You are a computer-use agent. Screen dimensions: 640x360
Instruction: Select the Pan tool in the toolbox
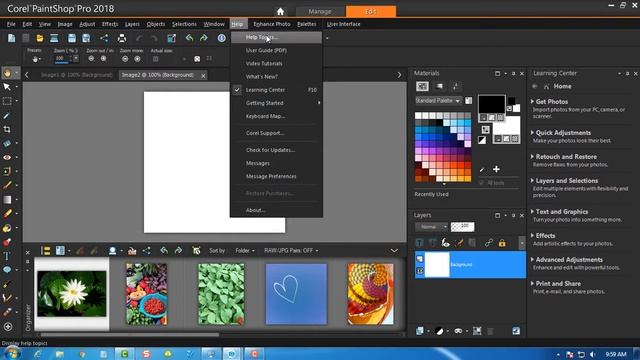click(7, 73)
